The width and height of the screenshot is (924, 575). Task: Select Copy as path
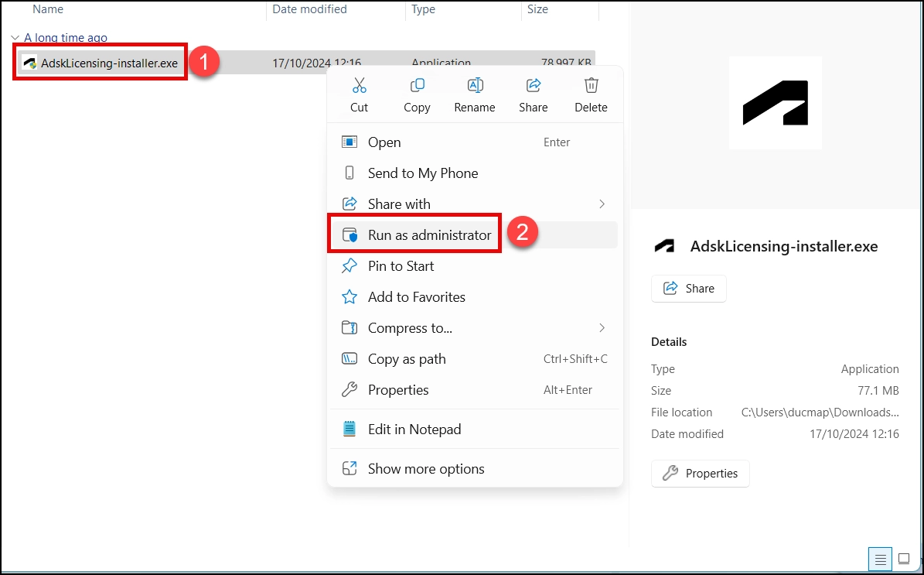[x=475, y=359]
